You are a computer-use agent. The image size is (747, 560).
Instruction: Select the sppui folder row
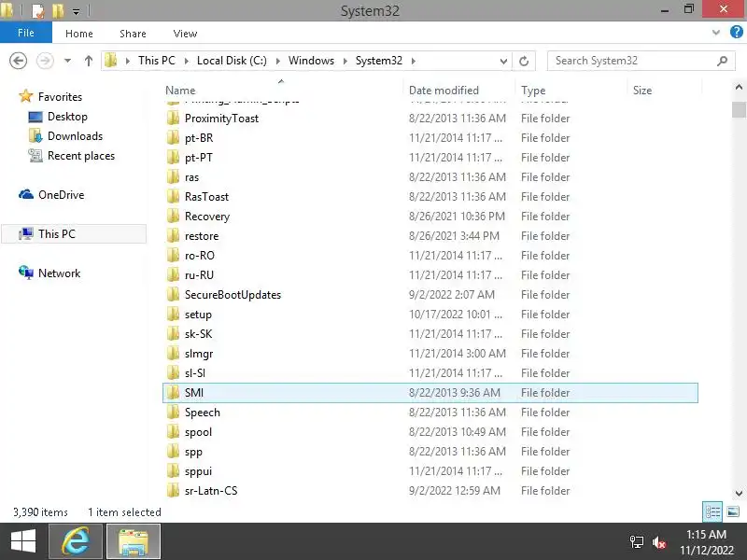(x=430, y=471)
